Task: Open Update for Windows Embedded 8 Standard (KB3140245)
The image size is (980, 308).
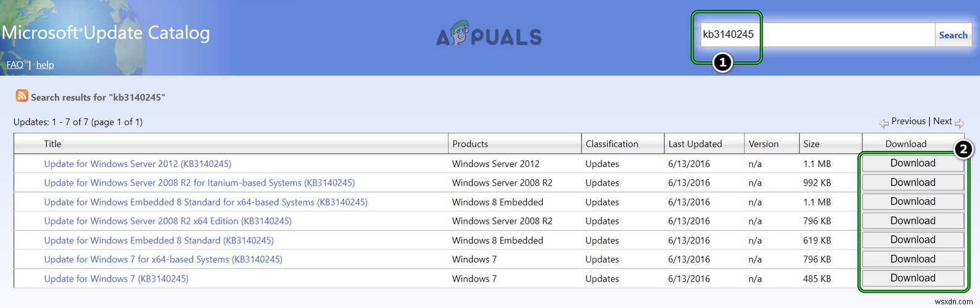Action: pos(159,240)
